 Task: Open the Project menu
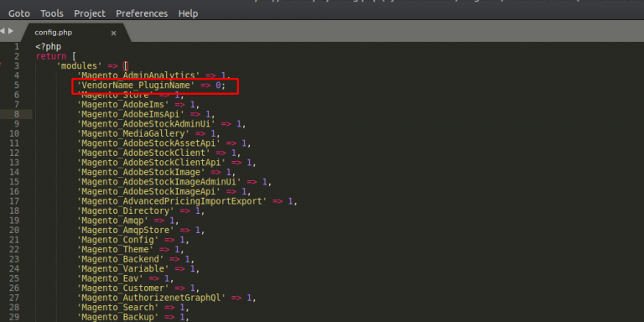[90, 13]
